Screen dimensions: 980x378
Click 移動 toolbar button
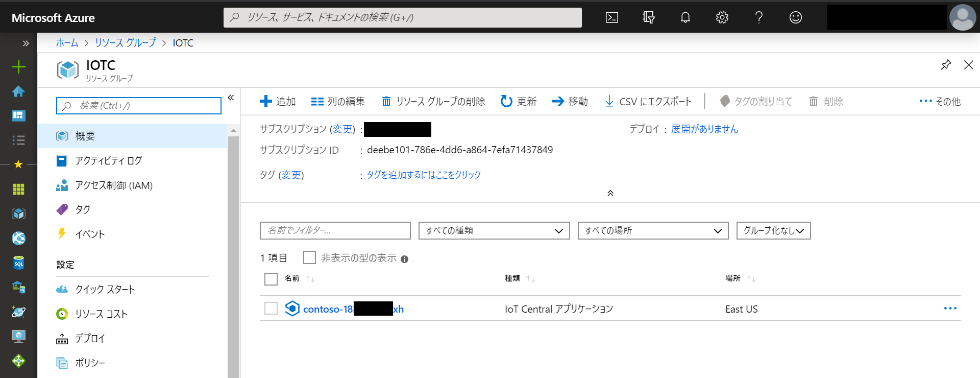pyautogui.click(x=570, y=101)
